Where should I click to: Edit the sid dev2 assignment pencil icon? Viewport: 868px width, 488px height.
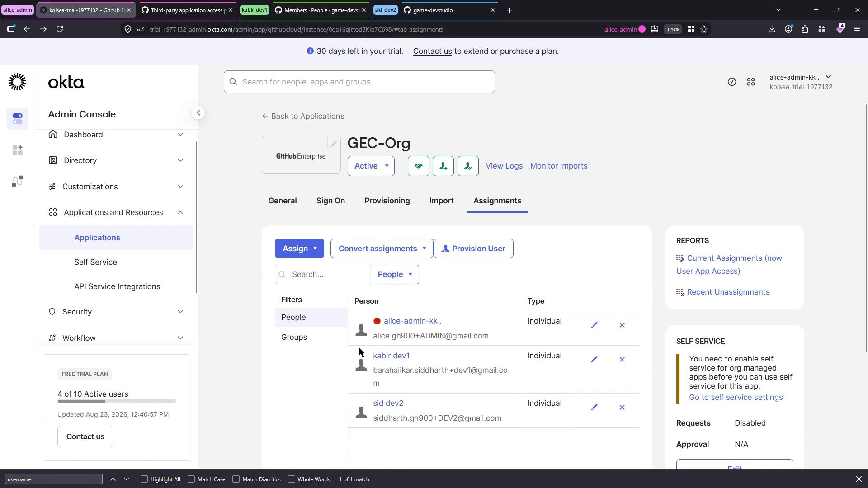click(594, 407)
